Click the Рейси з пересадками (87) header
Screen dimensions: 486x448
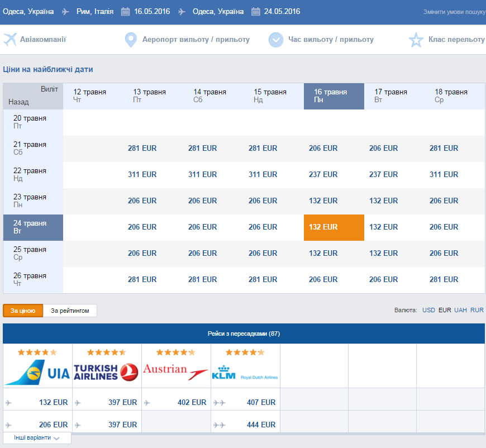click(244, 333)
